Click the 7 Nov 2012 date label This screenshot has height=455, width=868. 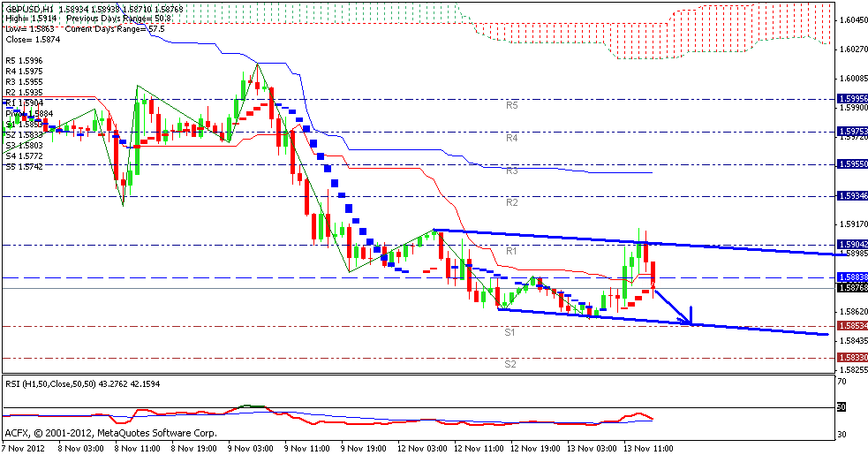[24, 448]
